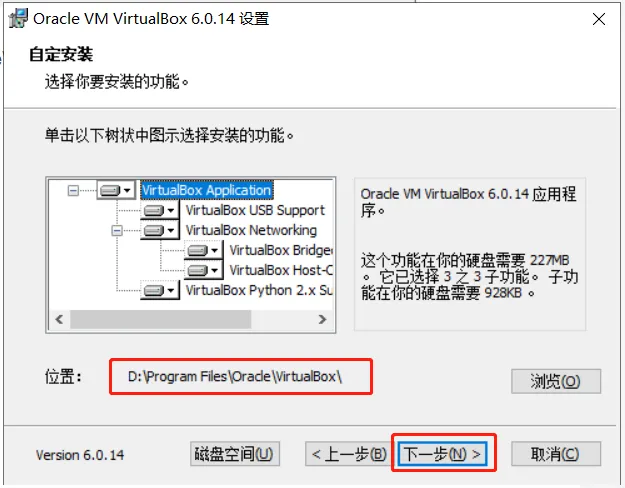Click the feature tree scroll right arrow
This screenshot has height=488, width=625.
coord(322,319)
